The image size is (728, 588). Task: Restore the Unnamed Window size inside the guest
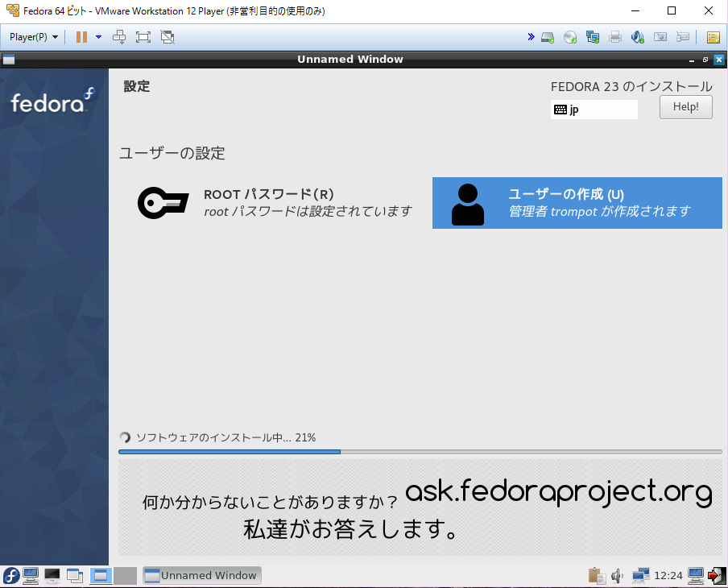click(705, 60)
